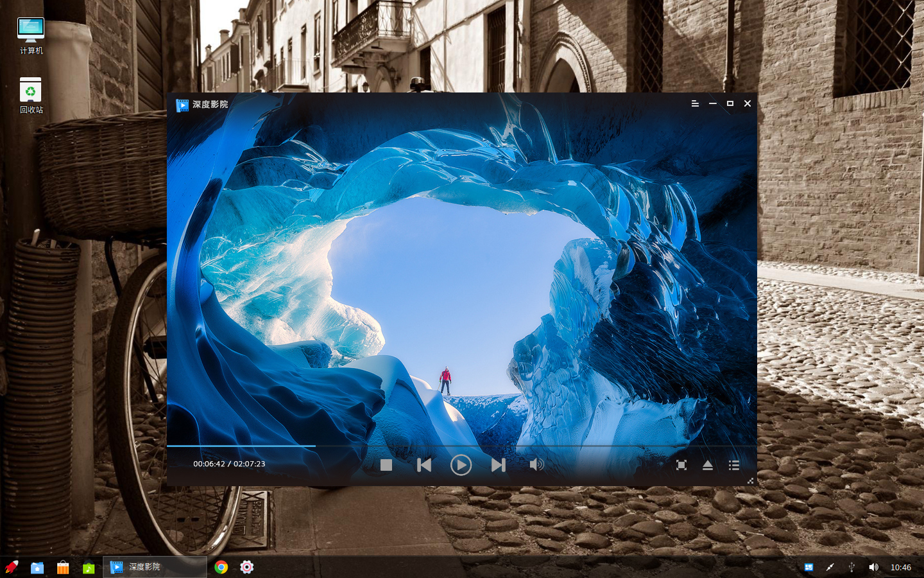
Task: Launch Google Chrome from the taskbar
Action: tap(221, 567)
